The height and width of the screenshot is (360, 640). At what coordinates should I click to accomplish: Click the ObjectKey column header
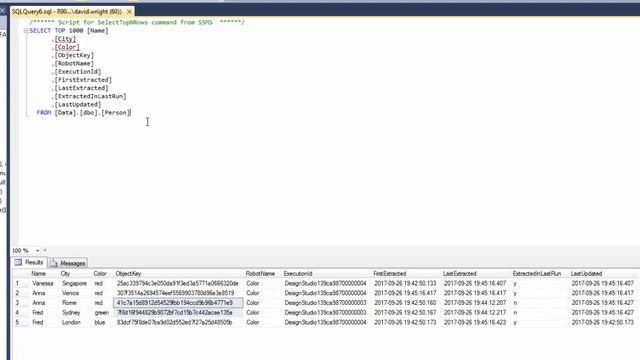(129, 273)
